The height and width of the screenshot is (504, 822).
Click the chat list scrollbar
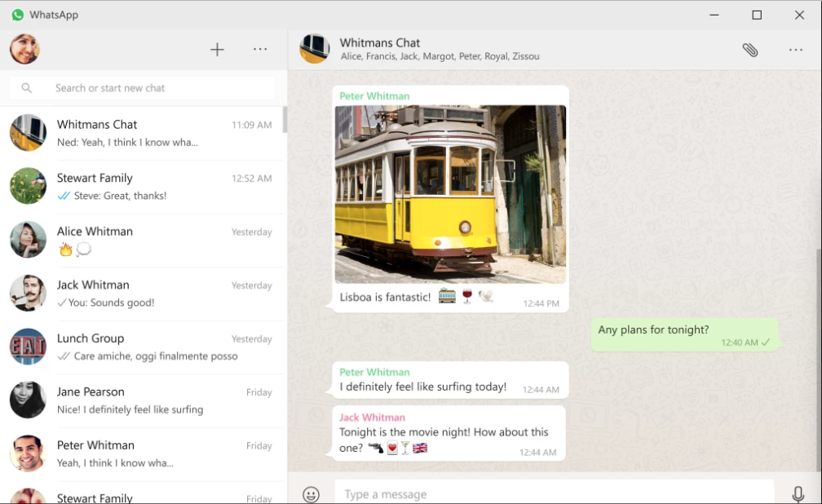285,120
